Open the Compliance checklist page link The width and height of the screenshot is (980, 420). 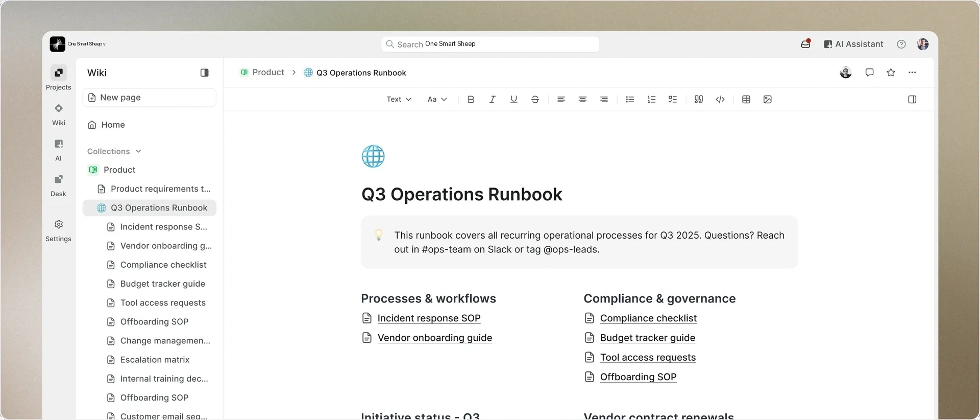coord(648,318)
